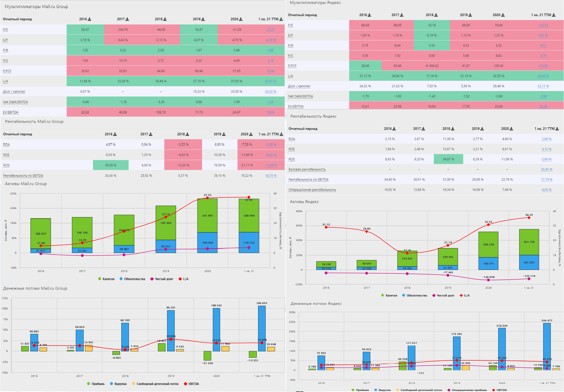
Task: Toggle L/A series in Активы Яндекс legend
Action: pos(465,295)
